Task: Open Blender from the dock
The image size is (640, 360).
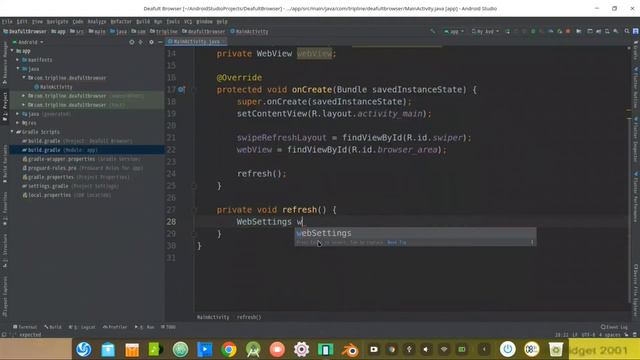Action: (x=350, y=349)
